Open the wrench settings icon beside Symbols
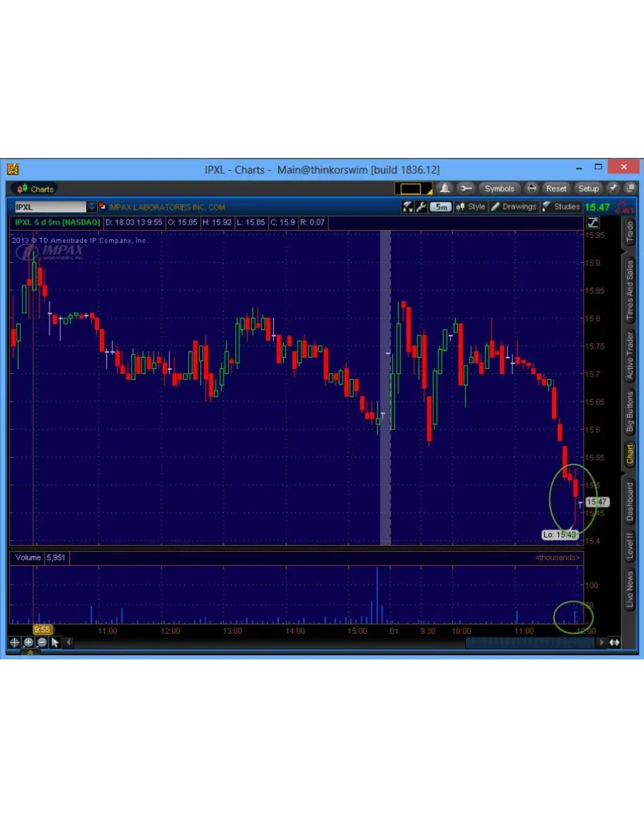Image resolution: width=644 pixels, height=818 pixels. click(x=466, y=188)
